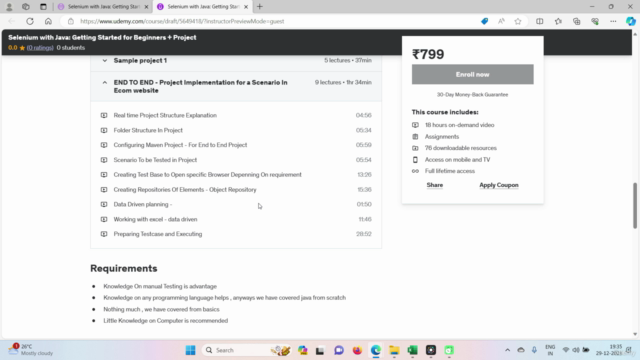Open the weather widget showing 26°C
Image resolution: width=640 pixels, height=360 pixels.
(31, 350)
